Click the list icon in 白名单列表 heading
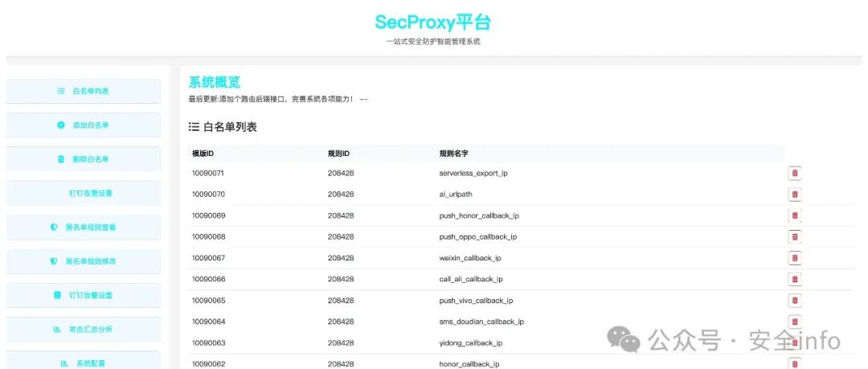868x369 pixels. point(194,127)
